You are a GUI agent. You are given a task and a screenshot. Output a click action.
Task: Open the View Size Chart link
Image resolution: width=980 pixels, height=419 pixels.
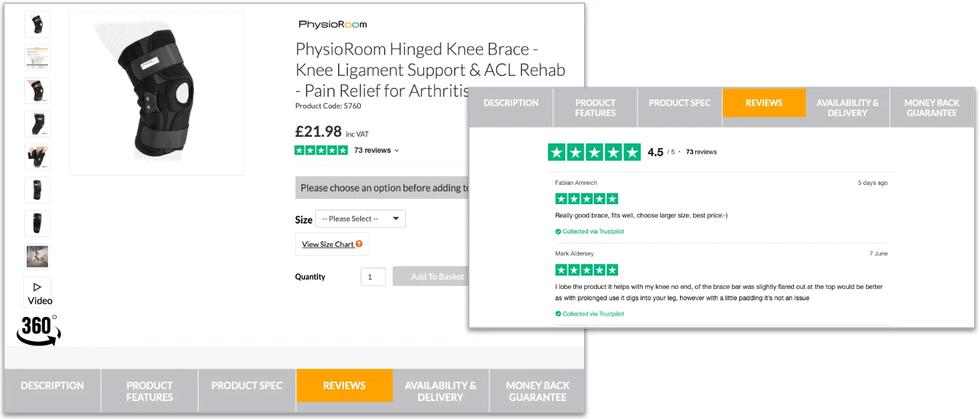point(327,244)
